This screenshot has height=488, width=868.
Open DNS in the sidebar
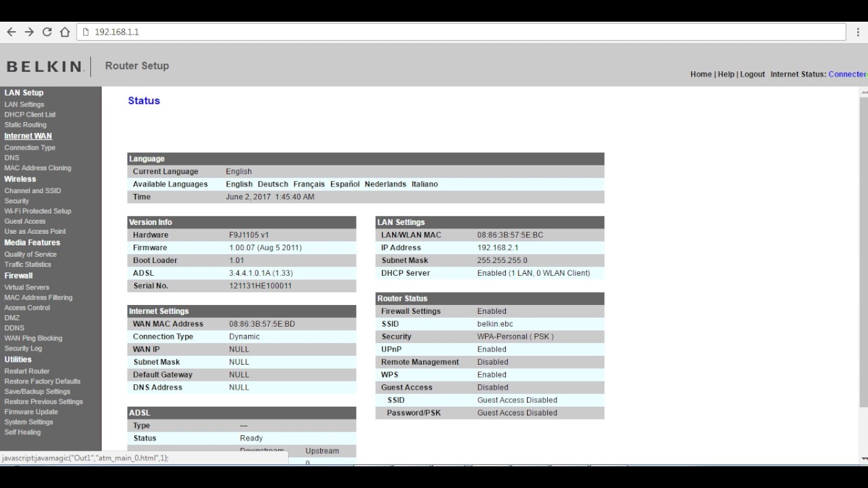[12, 158]
